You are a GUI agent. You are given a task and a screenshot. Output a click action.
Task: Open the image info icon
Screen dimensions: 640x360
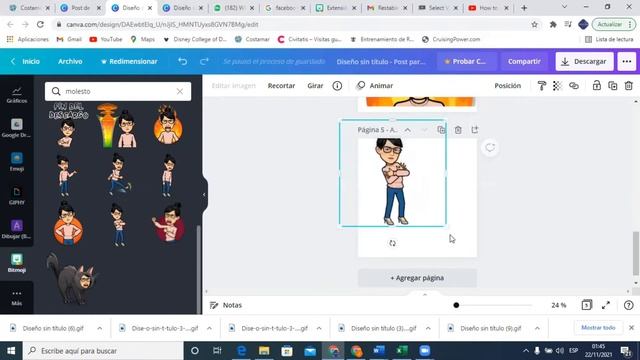point(337,86)
